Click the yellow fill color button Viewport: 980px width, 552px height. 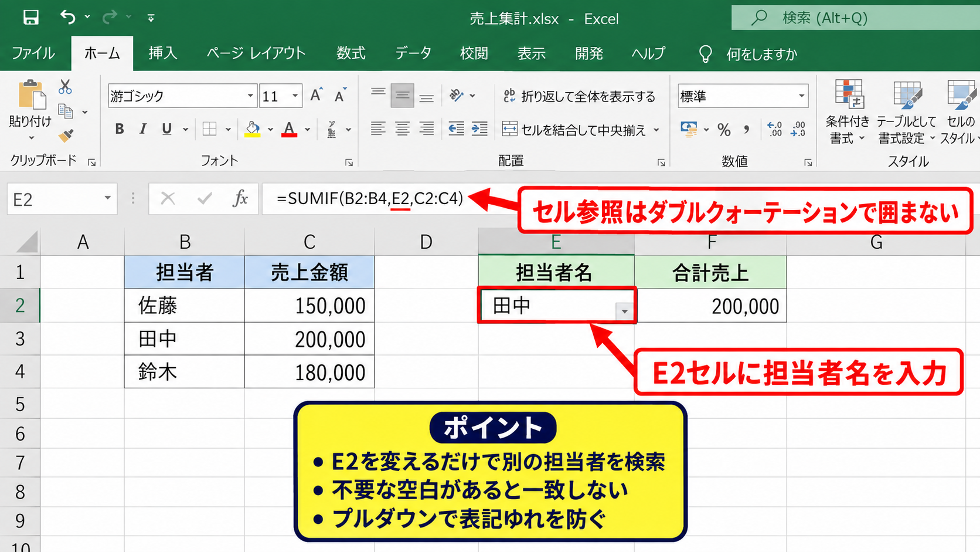click(x=253, y=129)
